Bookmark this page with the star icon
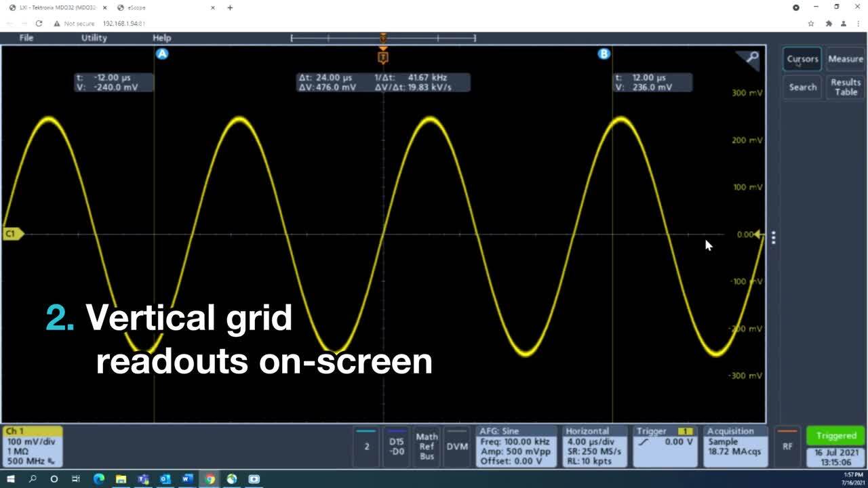The image size is (868, 488). (811, 23)
